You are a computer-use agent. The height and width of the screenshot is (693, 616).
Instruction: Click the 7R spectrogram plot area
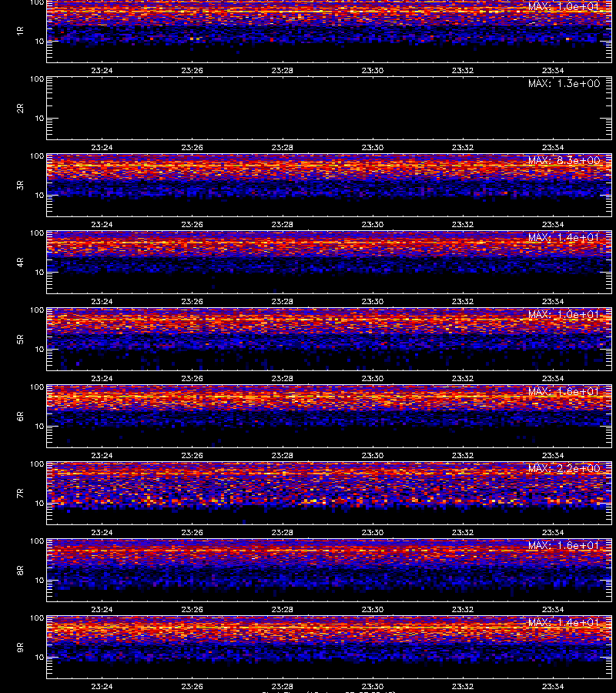(330, 494)
